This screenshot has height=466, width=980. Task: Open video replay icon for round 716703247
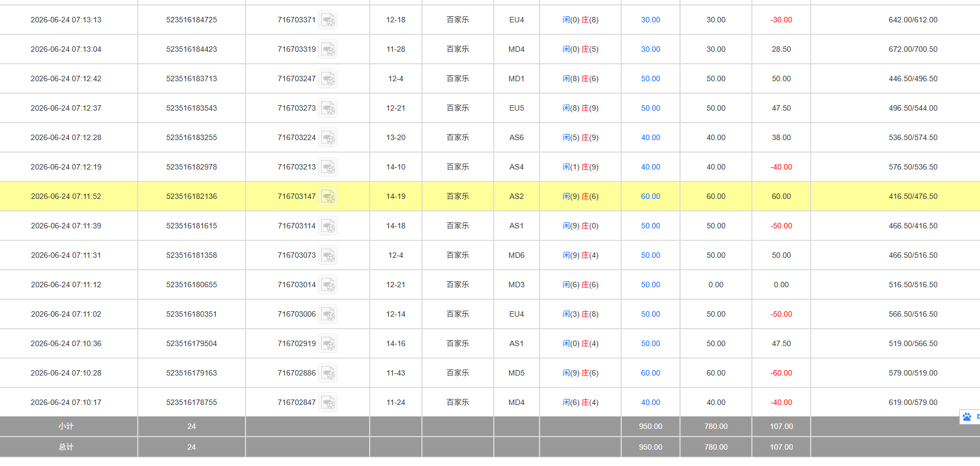click(x=328, y=78)
